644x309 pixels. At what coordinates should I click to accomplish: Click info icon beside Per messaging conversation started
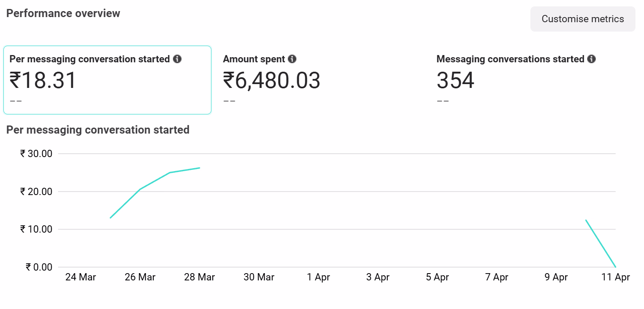[x=177, y=59]
